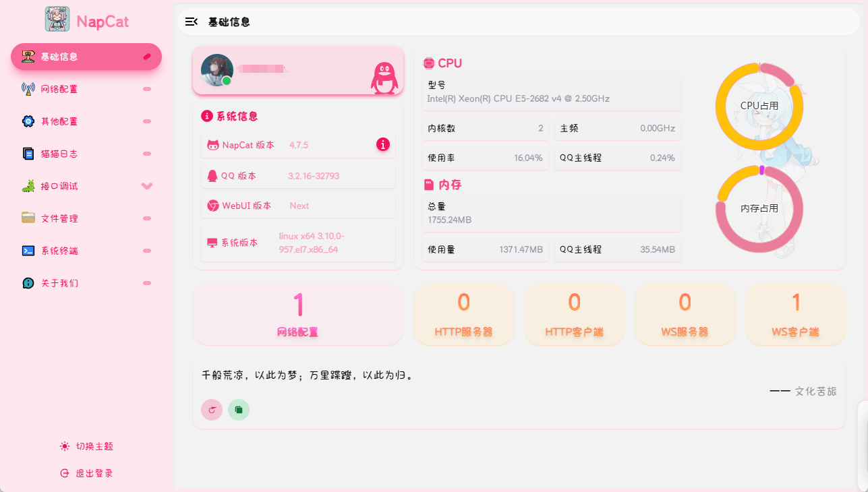Click the QQ主线程 35.54MB row
The image size is (868, 492).
(x=618, y=249)
